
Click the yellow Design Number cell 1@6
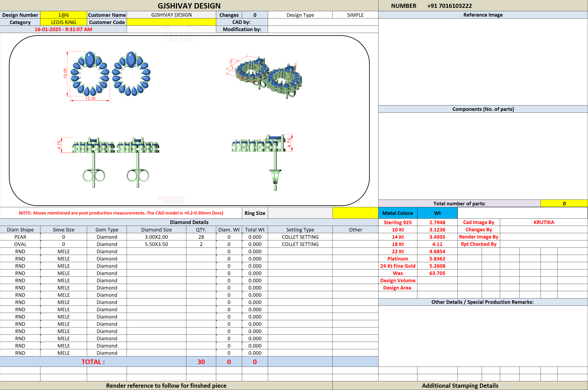pyautogui.click(x=63, y=15)
